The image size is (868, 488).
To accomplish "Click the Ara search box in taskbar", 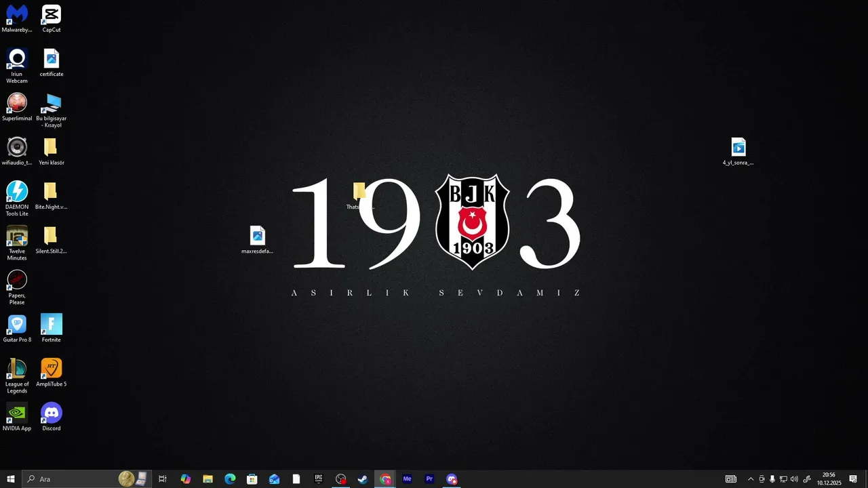I will [x=86, y=479].
